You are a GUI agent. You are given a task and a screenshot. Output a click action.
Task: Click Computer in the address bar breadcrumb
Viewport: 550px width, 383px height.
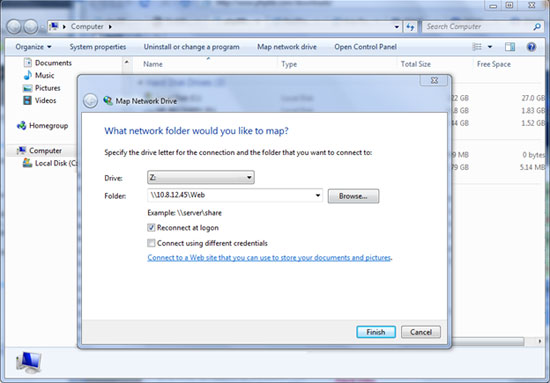pos(87,27)
